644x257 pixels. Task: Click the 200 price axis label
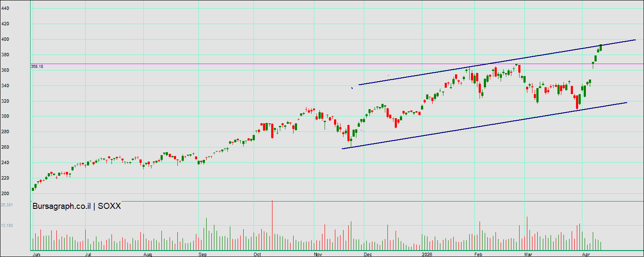5,193
